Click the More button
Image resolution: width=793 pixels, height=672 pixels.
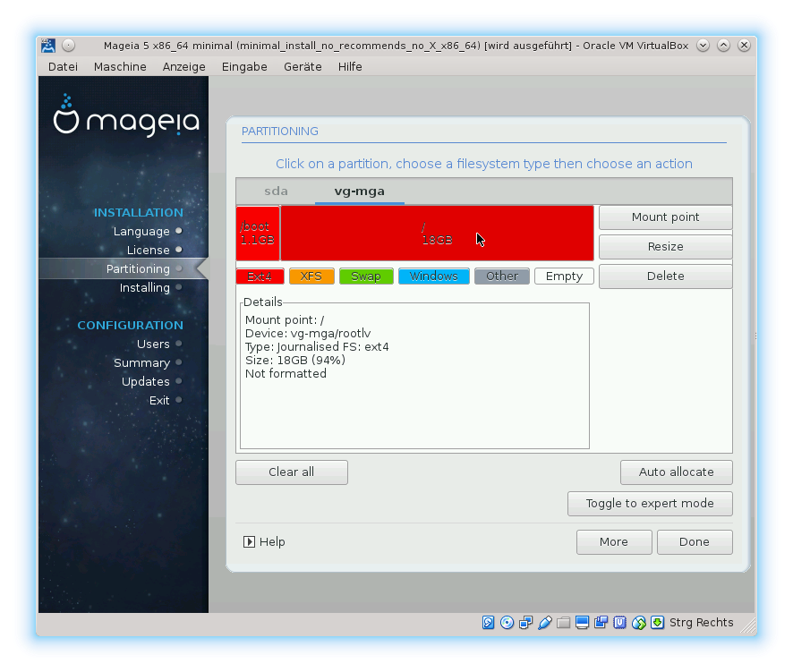[x=614, y=542]
